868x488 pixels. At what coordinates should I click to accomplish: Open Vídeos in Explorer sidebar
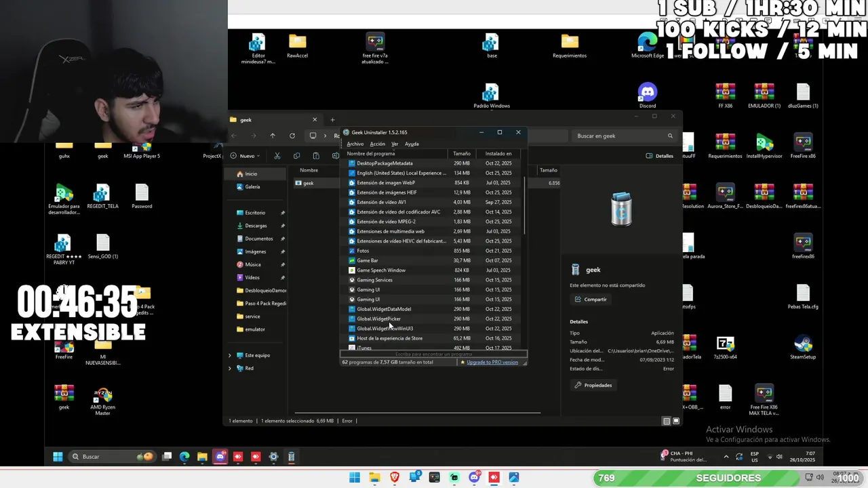(x=252, y=278)
